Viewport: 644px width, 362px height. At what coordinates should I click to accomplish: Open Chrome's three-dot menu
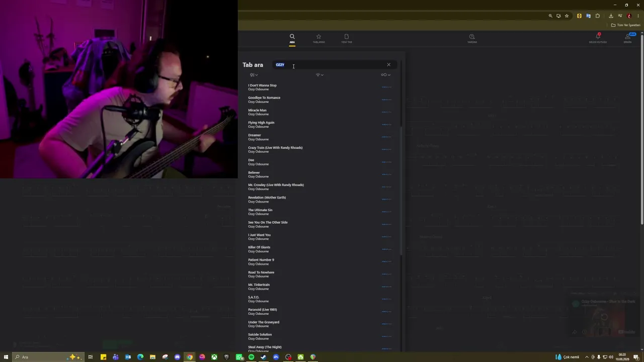tap(638, 16)
